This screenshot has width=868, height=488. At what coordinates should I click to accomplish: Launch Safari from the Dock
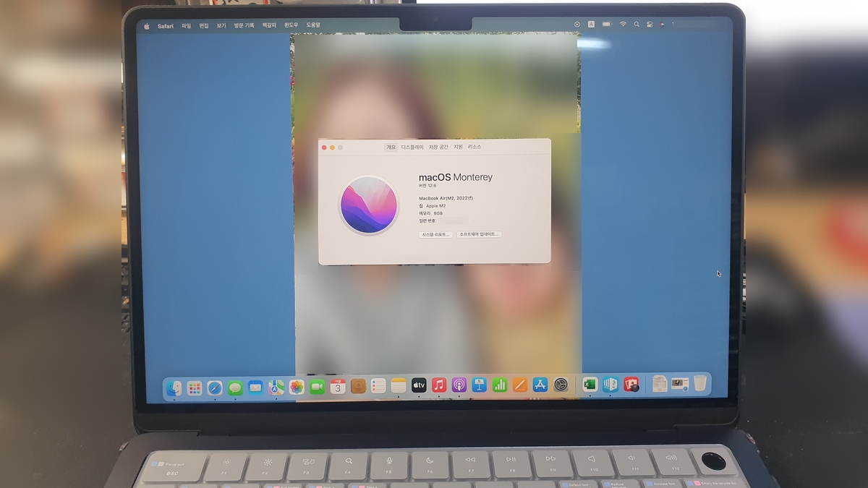(x=215, y=388)
